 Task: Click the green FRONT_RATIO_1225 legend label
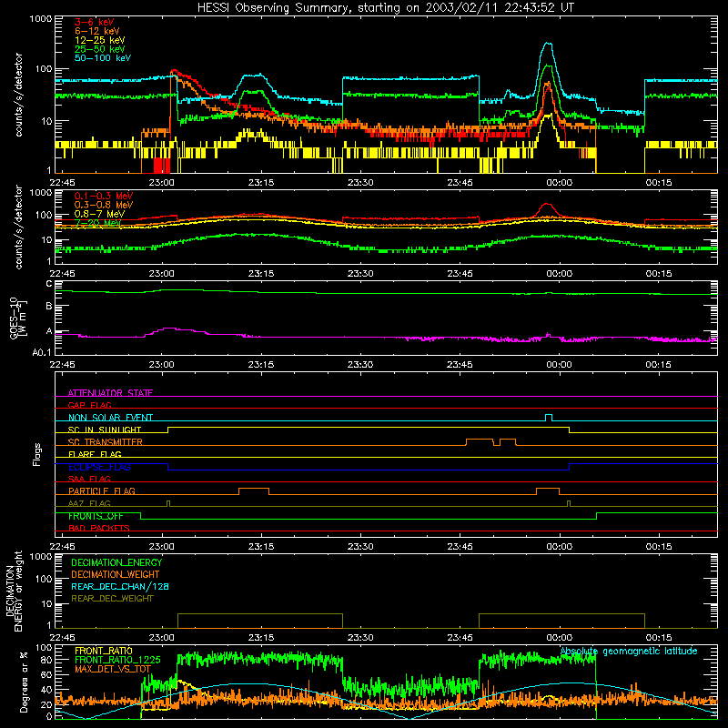pyautogui.click(x=117, y=660)
